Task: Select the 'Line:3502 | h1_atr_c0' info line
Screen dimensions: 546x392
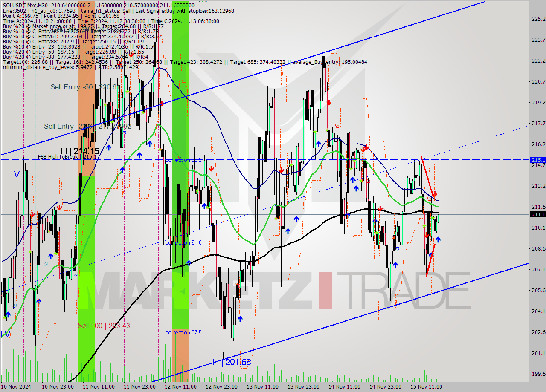Action: point(118,11)
